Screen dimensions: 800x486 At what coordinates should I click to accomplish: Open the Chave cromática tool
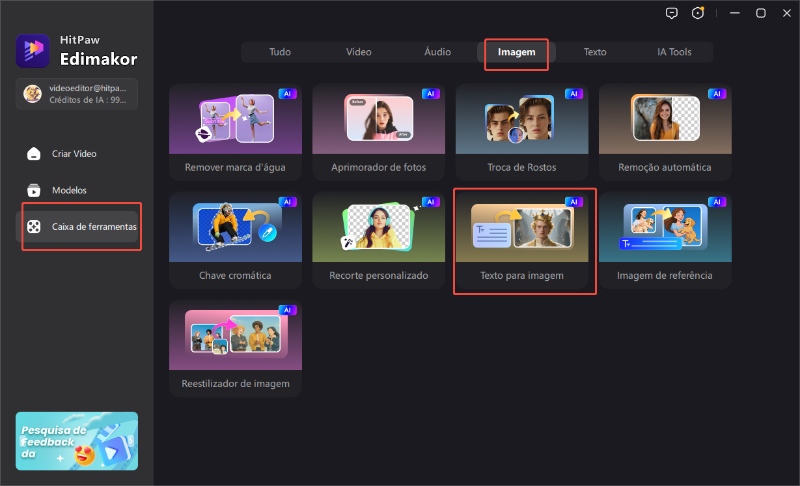tap(235, 241)
